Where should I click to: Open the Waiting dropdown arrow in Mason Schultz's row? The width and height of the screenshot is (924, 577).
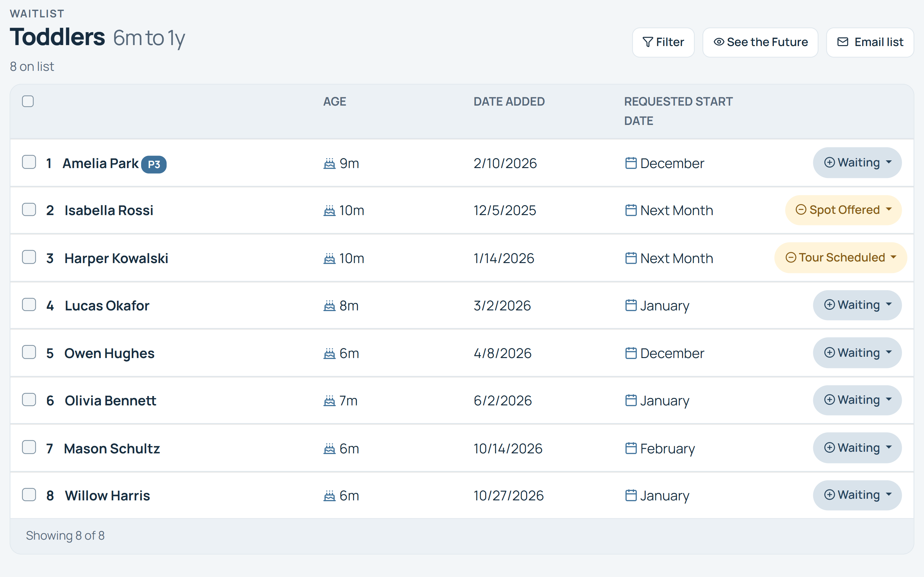tap(889, 447)
